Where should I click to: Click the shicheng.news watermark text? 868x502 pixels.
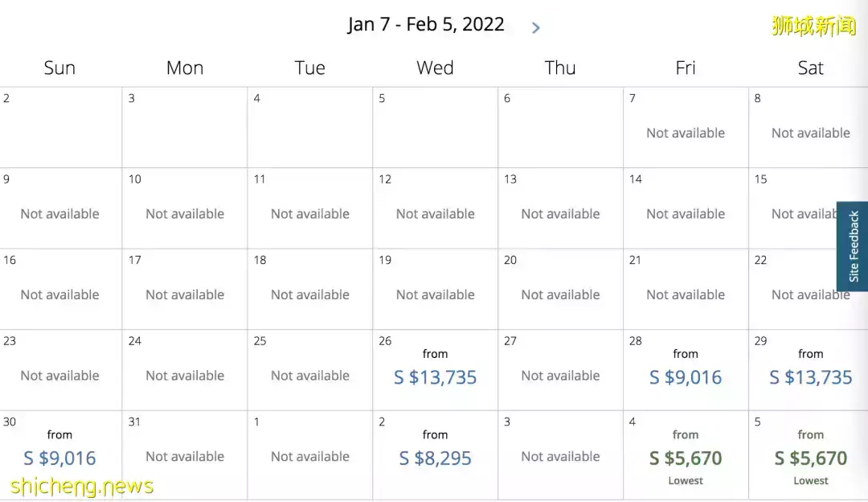pyautogui.click(x=82, y=486)
